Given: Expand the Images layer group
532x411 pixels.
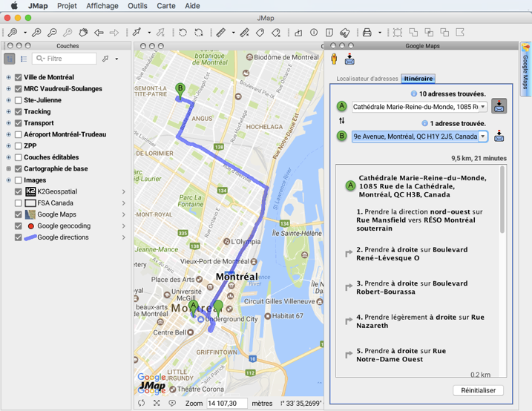Looking at the screenshot, I should point(8,180).
